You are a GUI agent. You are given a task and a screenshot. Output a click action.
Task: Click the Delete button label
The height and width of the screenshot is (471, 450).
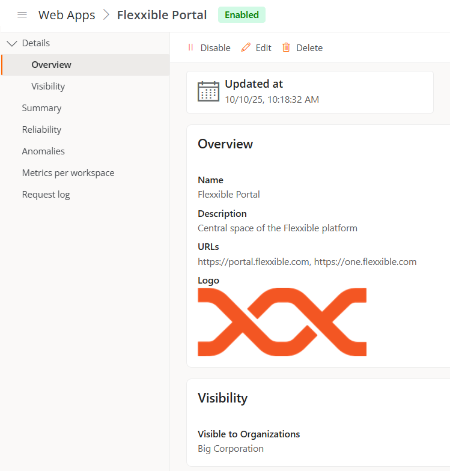[x=309, y=48]
